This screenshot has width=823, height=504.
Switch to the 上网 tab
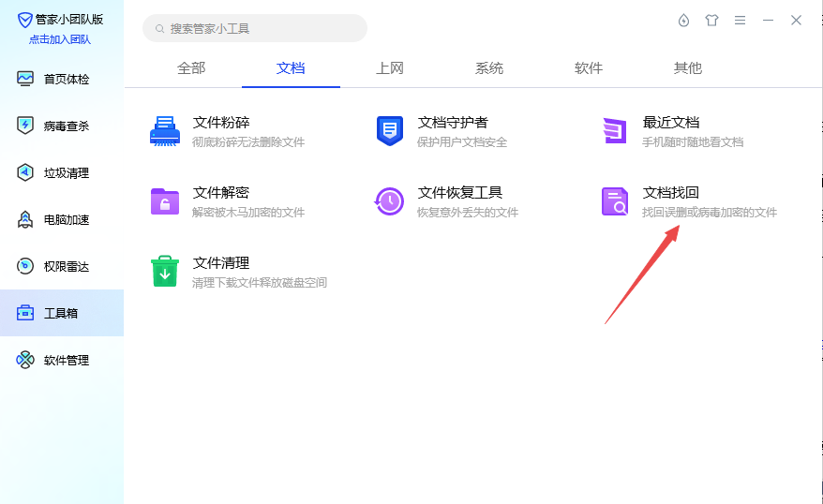coord(390,68)
